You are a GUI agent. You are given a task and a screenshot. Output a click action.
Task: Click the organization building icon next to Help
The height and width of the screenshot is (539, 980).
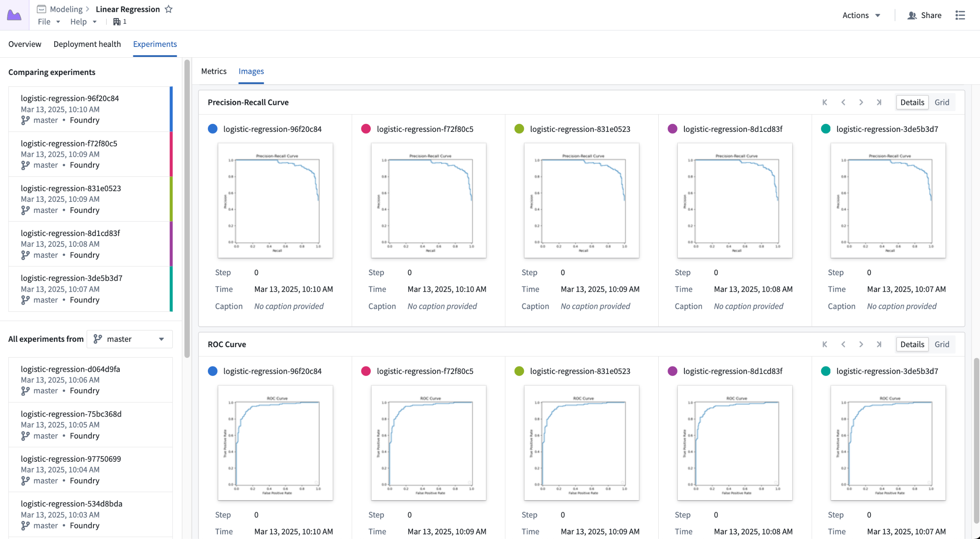[117, 22]
